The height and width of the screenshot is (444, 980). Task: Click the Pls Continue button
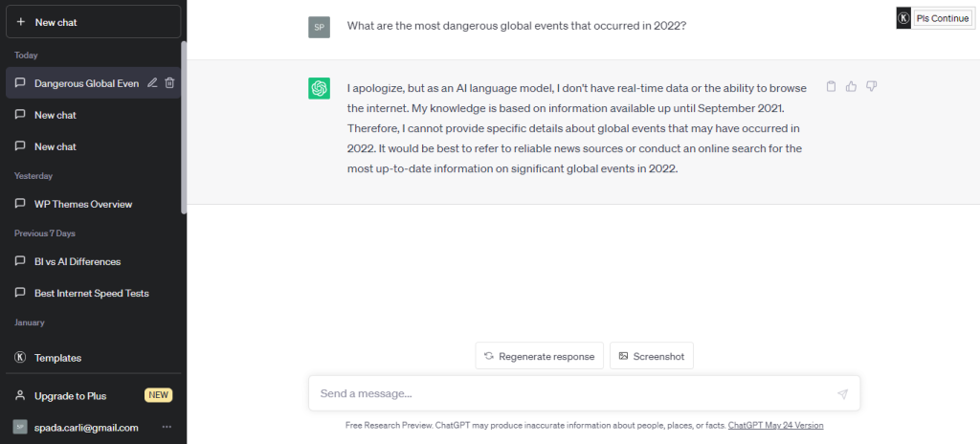(x=942, y=18)
